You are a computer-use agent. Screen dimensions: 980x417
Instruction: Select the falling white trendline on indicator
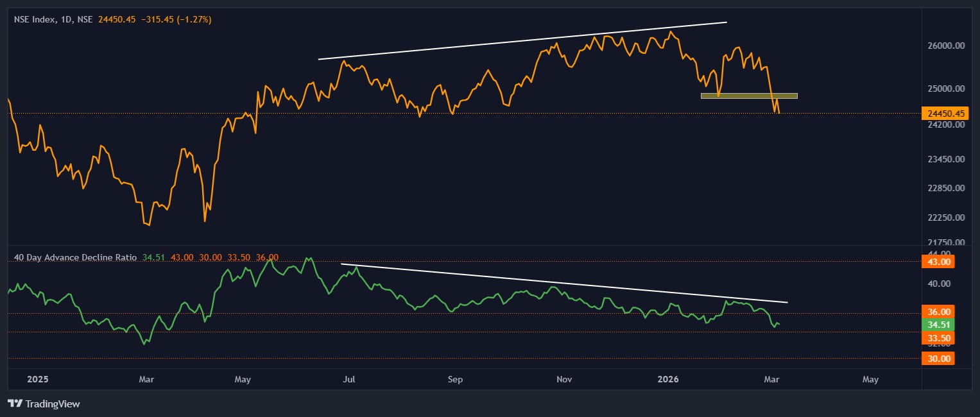tap(564, 283)
